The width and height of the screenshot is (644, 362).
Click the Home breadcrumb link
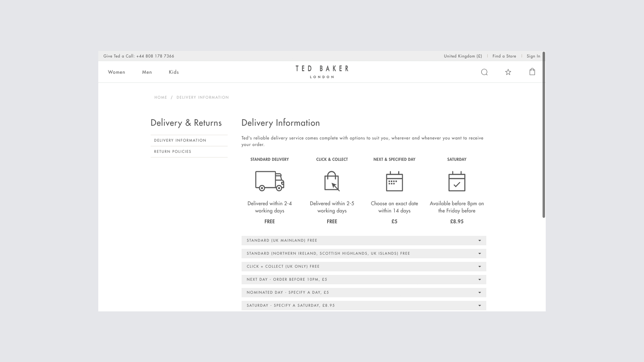(x=161, y=98)
